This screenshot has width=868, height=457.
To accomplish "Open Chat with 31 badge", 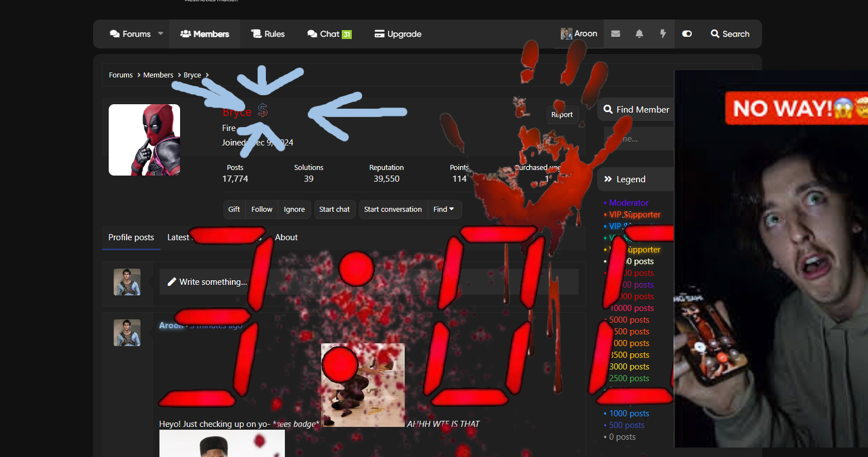I will pos(329,34).
